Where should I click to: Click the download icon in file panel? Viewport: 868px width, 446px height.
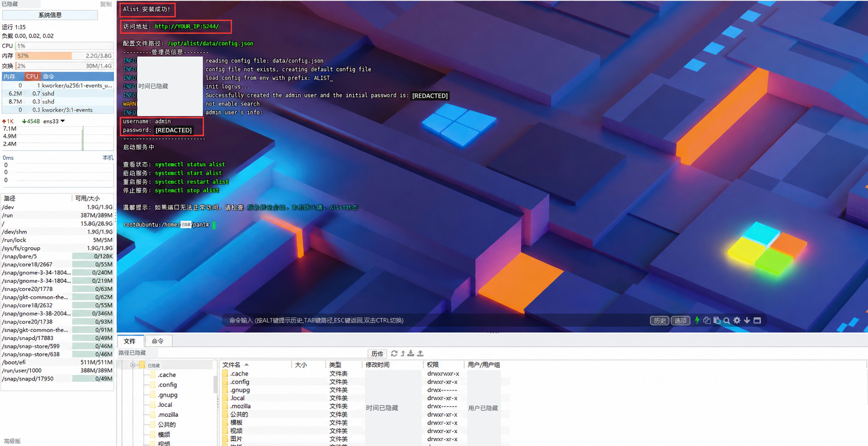411,353
